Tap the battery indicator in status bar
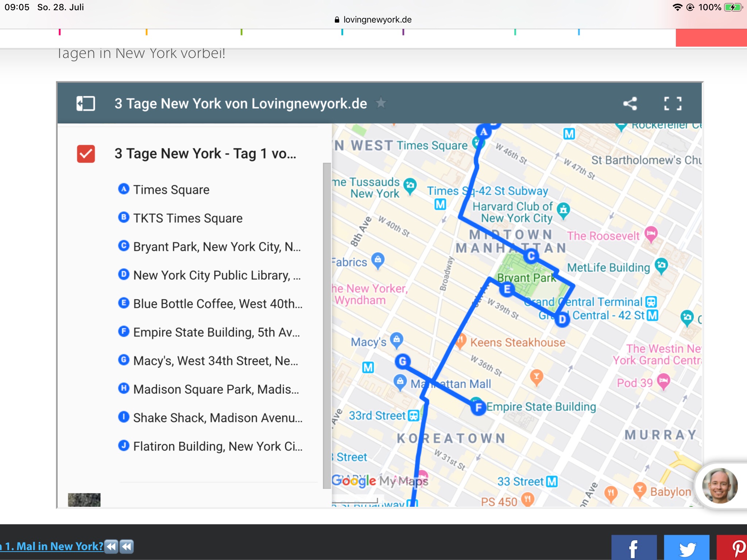 tap(734, 7)
